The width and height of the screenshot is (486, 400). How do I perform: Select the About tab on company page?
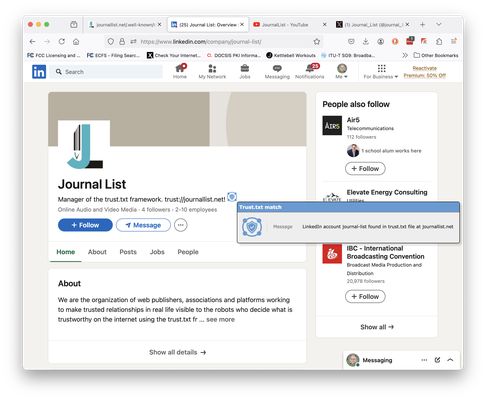coord(97,252)
